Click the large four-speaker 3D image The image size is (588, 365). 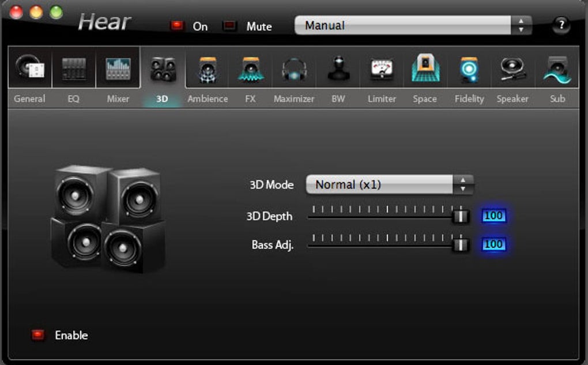pos(108,219)
